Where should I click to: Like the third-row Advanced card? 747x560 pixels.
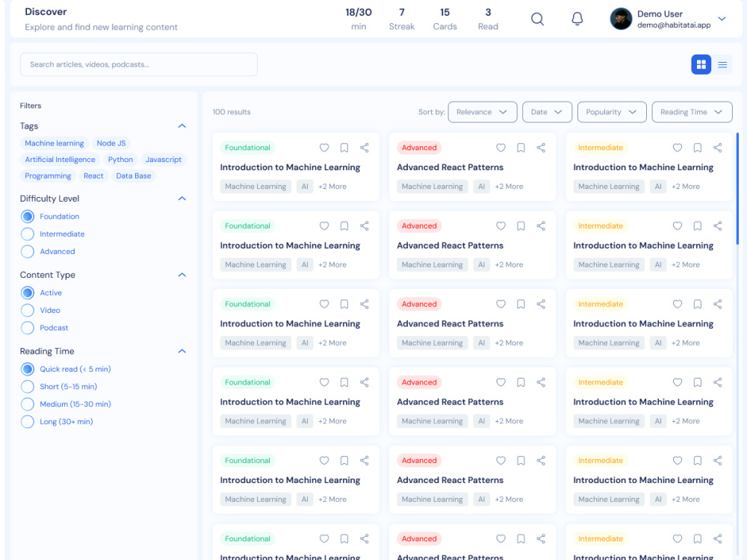coord(500,304)
